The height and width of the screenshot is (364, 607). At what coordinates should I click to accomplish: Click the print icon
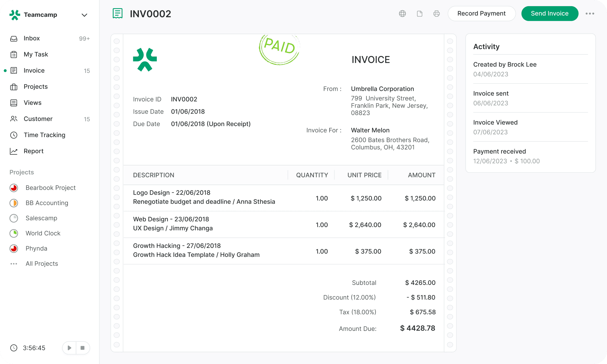point(436,13)
